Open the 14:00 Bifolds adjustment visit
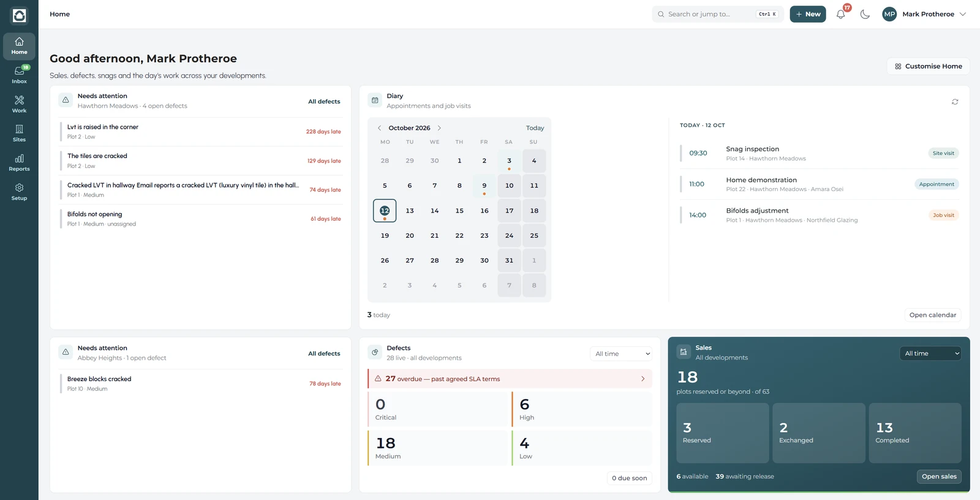 pyautogui.click(x=819, y=215)
